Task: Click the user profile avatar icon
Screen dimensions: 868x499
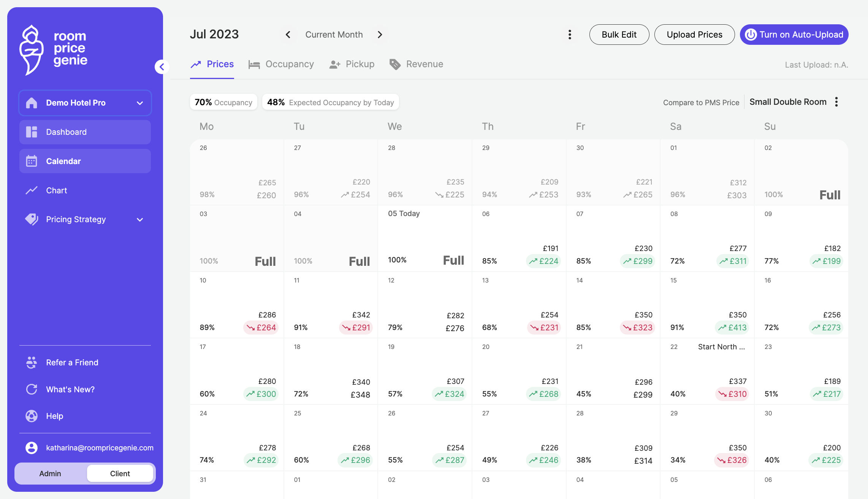Action: click(32, 448)
